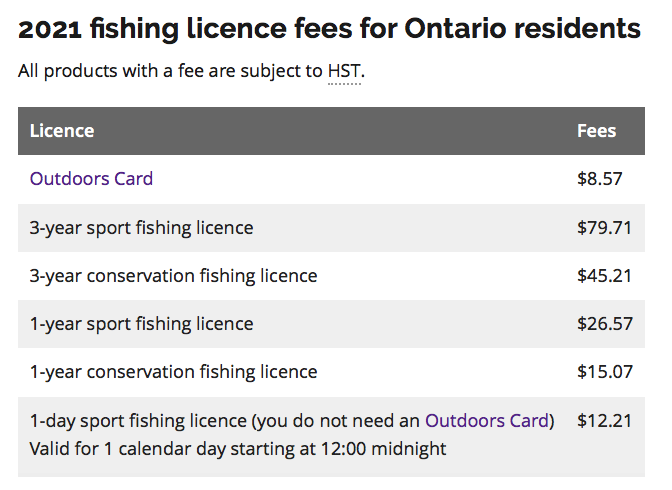
Task: Click the 1-year conservation fishing licence label
Action: pos(173,372)
